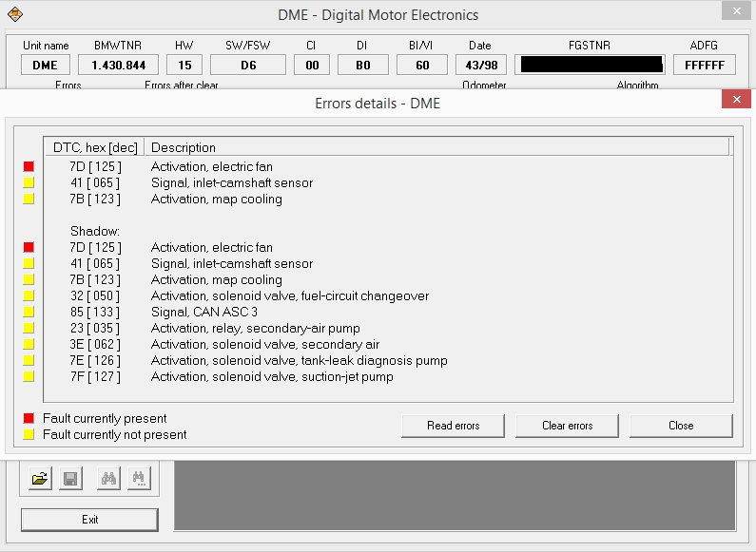
Task: Click red marker beside first 7D [125] row
Action: pyautogui.click(x=29, y=166)
